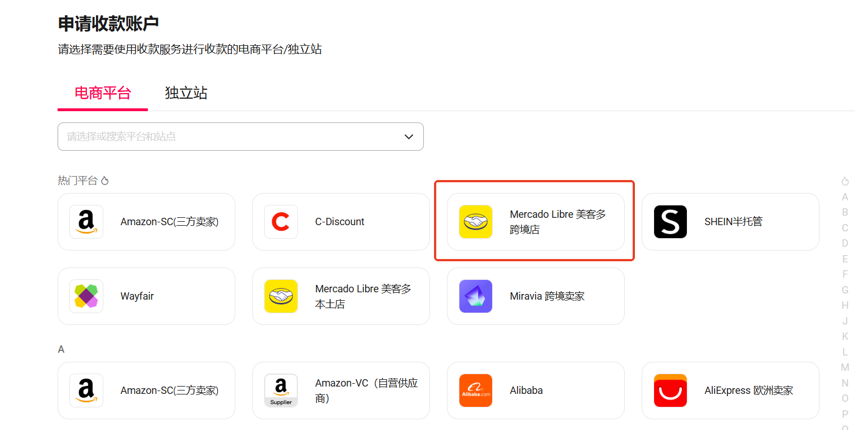Jump to letter A in the alphabet index
The height and width of the screenshot is (430, 868).
point(845,197)
